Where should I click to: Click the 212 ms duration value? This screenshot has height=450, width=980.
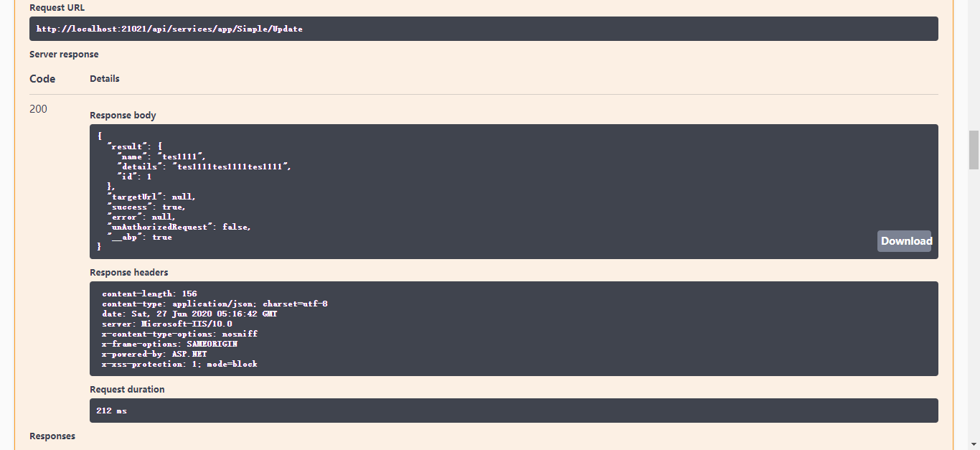click(x=111, y=411)
